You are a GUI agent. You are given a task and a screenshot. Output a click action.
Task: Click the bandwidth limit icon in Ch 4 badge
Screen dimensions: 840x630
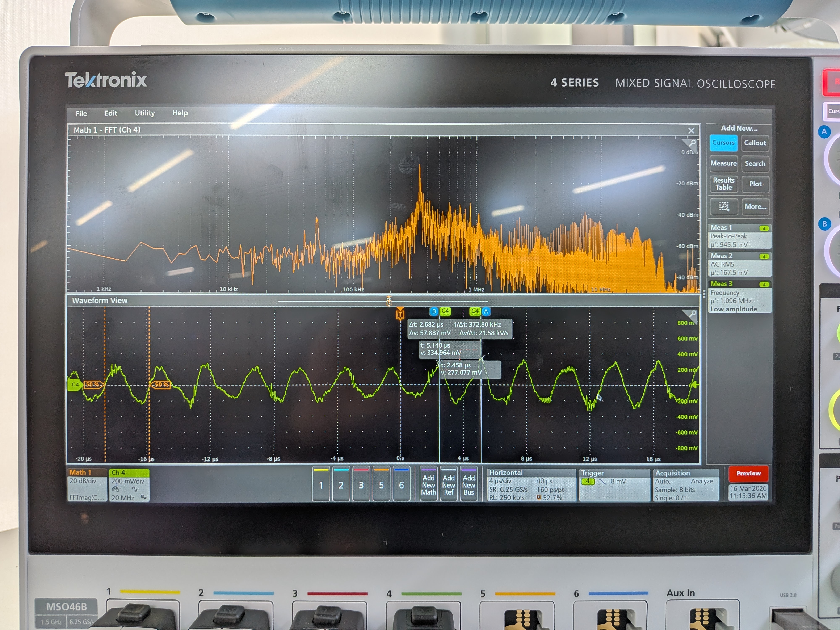coord(144,497)
